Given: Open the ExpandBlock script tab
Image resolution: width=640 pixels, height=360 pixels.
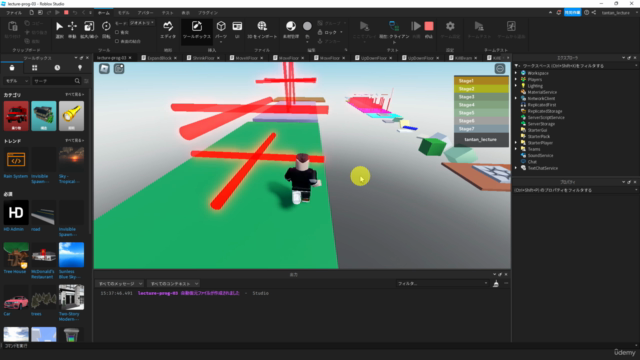Looking at the screenshot, I should tap(159, 58).
